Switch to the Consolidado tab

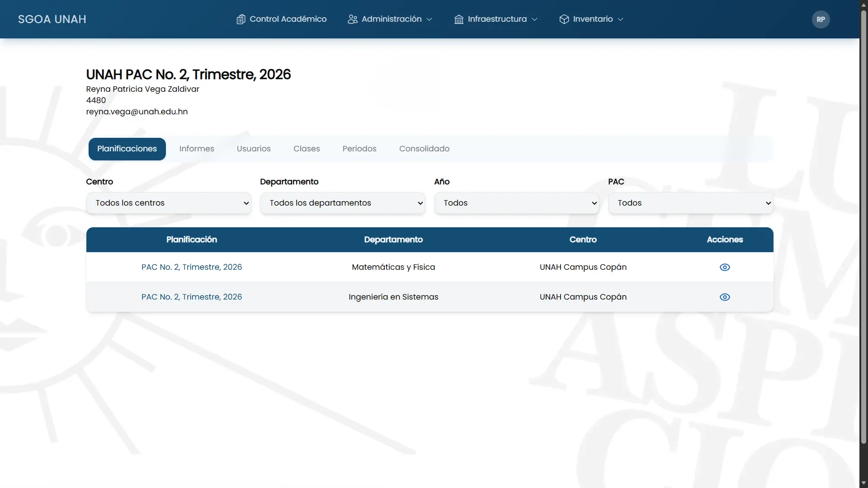click(424, 149)
